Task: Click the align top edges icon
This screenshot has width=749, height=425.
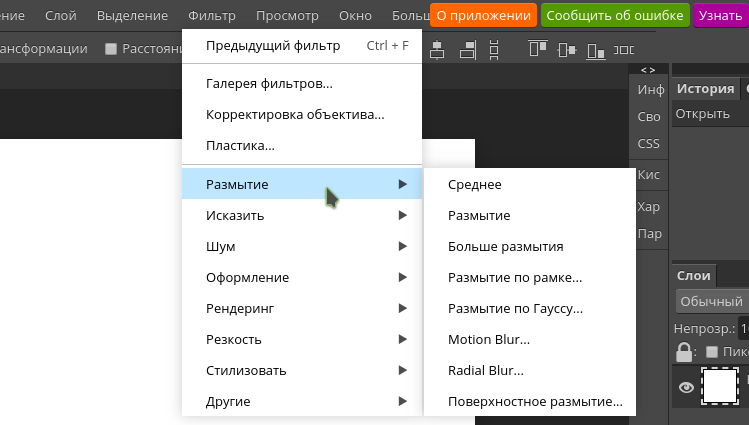Action: pos(537,49)
